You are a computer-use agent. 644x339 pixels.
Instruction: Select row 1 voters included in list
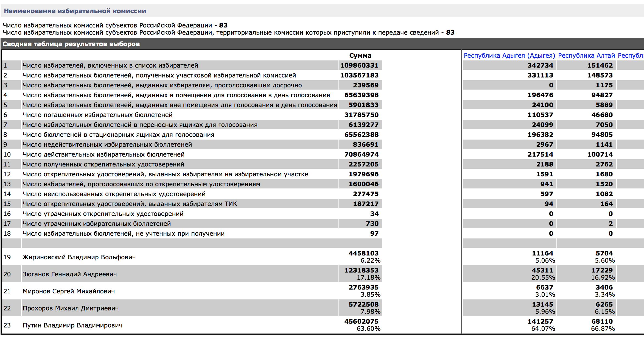110,65
